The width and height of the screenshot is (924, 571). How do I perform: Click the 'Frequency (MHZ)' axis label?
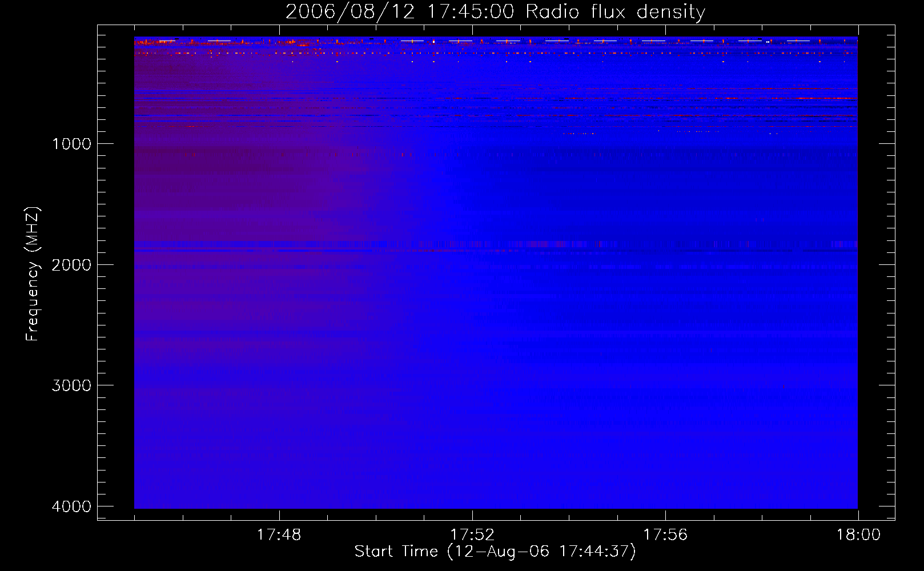tap(33, 274)
